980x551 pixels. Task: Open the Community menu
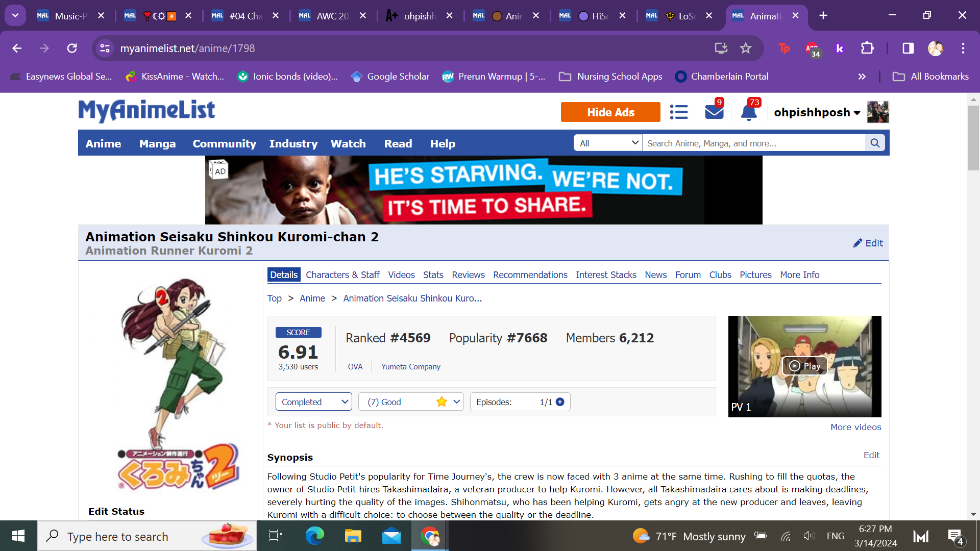coord(224,144)
